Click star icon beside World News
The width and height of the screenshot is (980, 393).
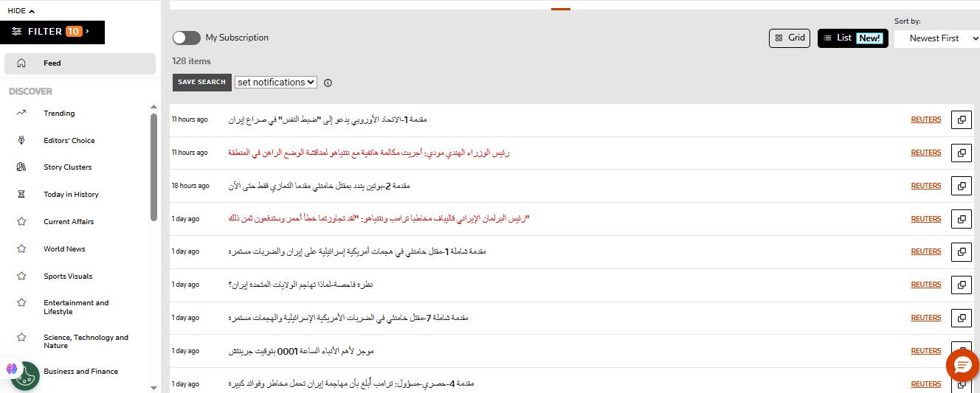coord(21,248)
